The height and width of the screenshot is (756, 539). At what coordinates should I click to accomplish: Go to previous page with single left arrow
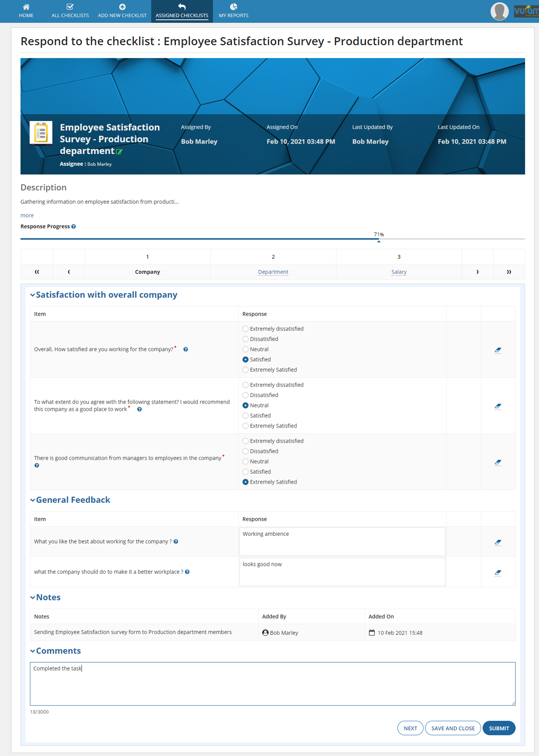click(x=69, y=272)
